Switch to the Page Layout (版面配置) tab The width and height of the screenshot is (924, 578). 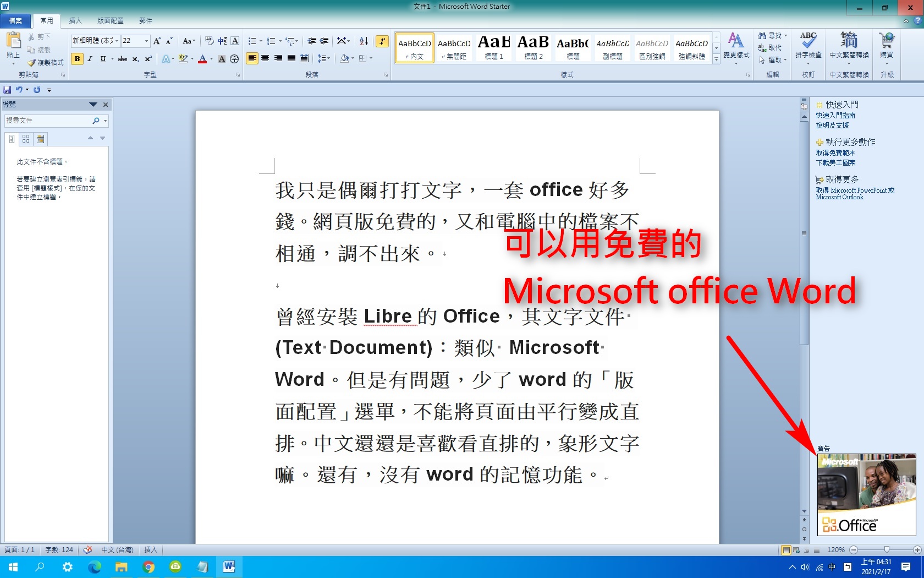click(x=110, y=21)
